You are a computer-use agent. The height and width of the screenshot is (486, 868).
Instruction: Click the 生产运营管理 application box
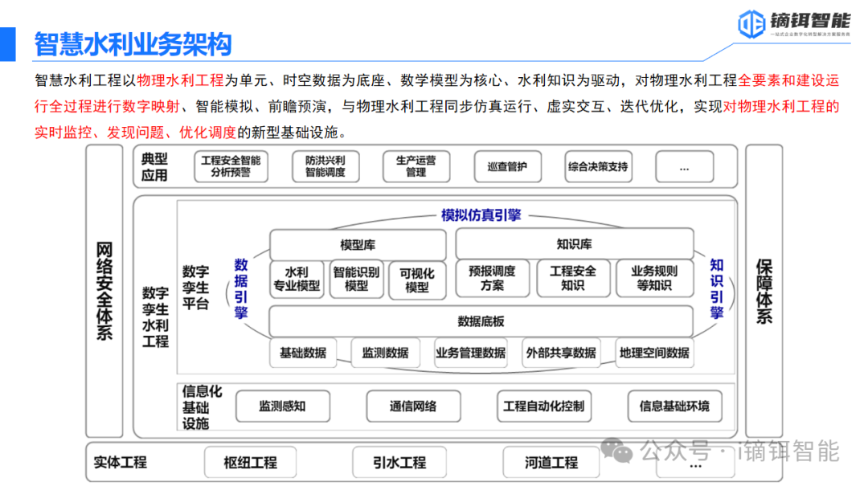(416, 166)
